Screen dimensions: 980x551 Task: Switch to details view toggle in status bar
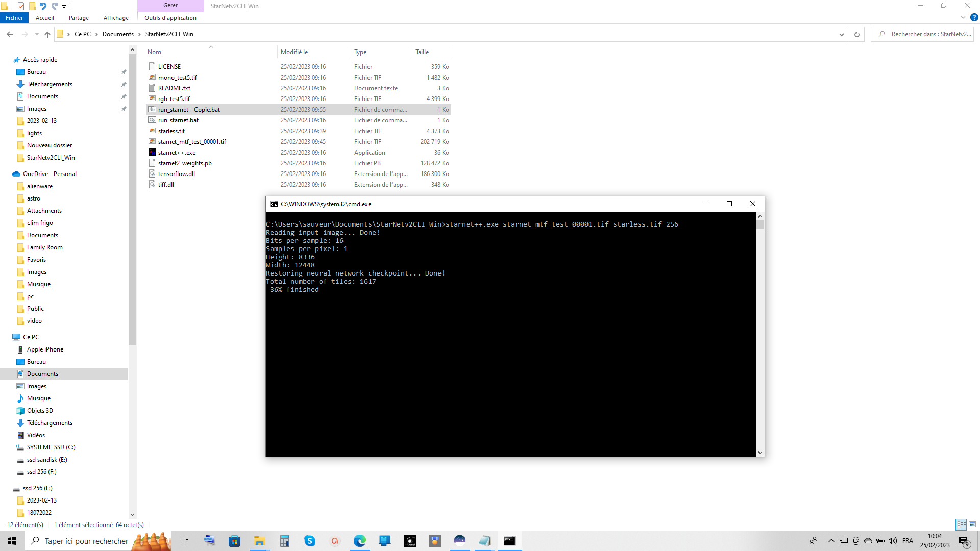click(x=962, y=524)
